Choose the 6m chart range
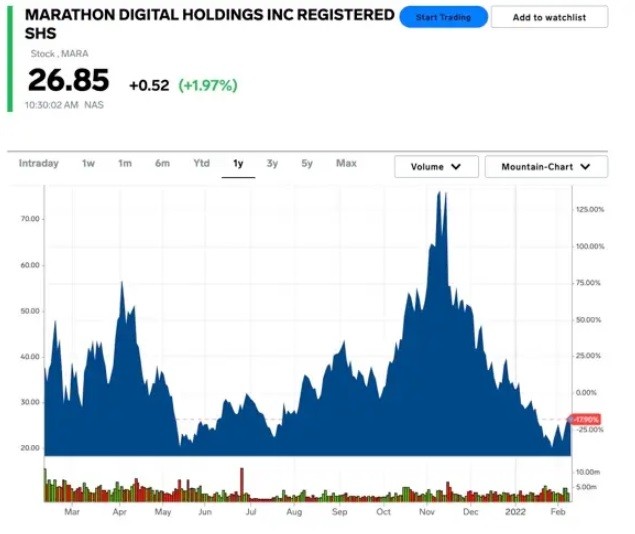Viewport: 635px width, 534px height. (162, 163)
